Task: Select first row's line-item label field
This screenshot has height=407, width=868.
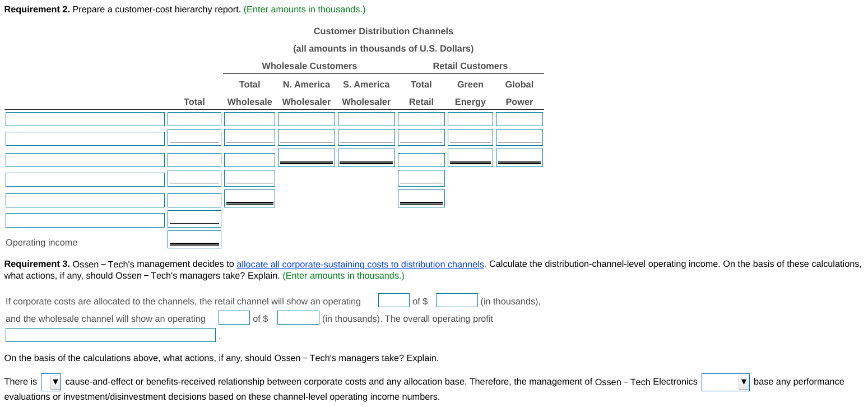Action: click(x=85, y=119)
